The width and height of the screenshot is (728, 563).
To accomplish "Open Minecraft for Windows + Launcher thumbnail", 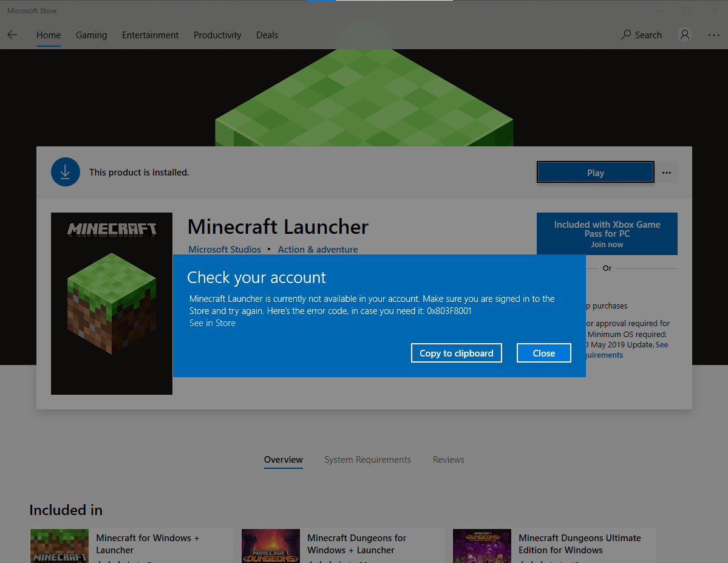I will (x=60, y=546).
